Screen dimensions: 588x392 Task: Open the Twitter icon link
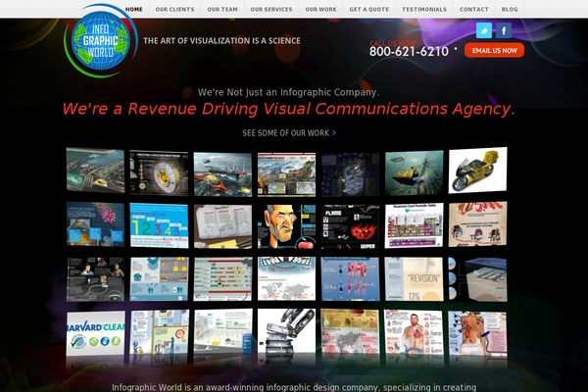484,30
